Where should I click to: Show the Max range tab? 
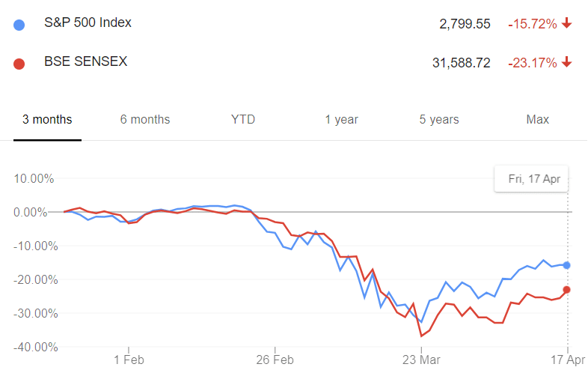537,120
